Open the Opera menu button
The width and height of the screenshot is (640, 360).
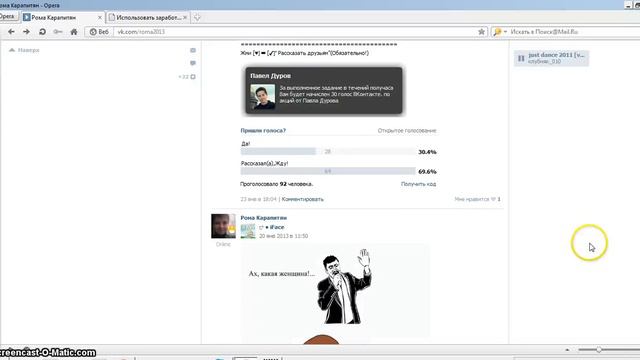[x=8, y=17]
